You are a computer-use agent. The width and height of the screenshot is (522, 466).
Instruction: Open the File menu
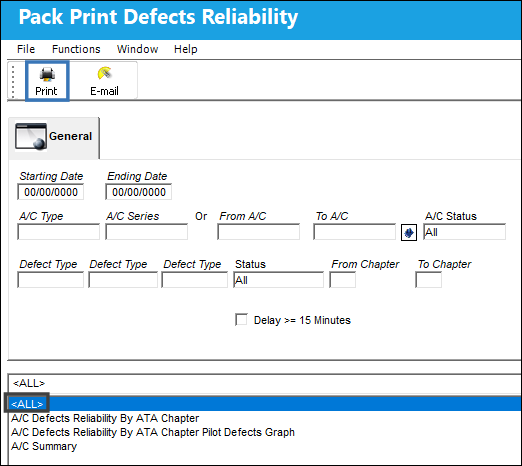26,49
